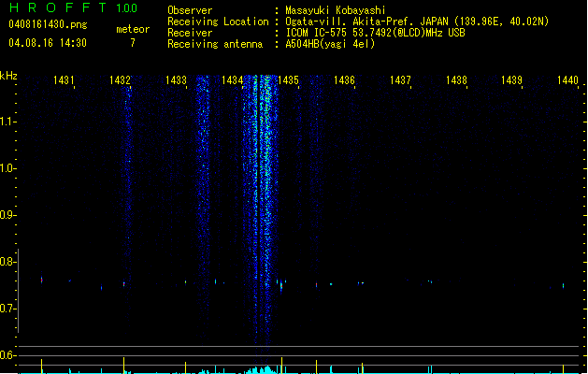
Task: Click the 1.1 kHz frequency tick label
Action: click(x=7, y=122)
